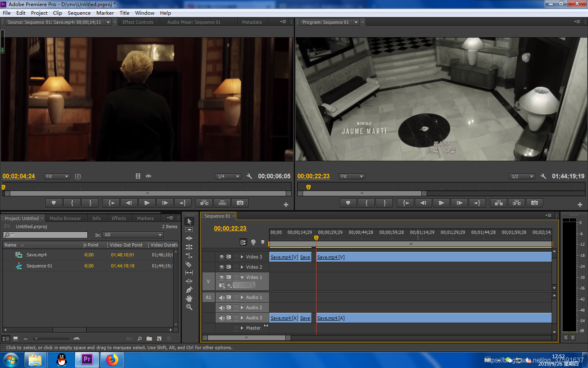Switch to Effect Controls tab
This screenshot has height=368, width=588.
point(138,22)
